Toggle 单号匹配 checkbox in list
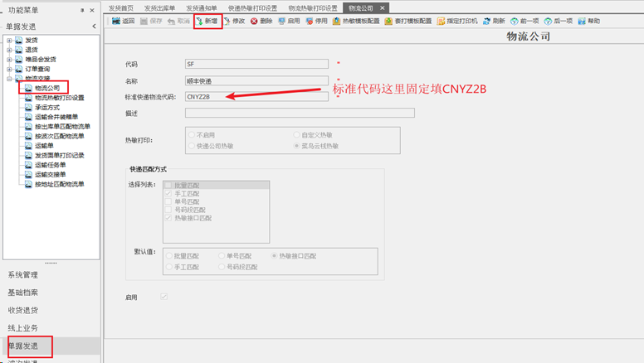 tap(168, 201)
